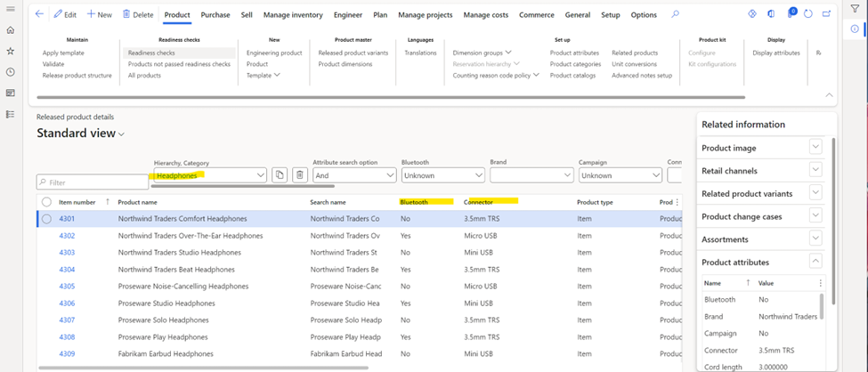Click the Edit button
The width and height of the screenshot is (868, 372).
(x=65, y=15)
